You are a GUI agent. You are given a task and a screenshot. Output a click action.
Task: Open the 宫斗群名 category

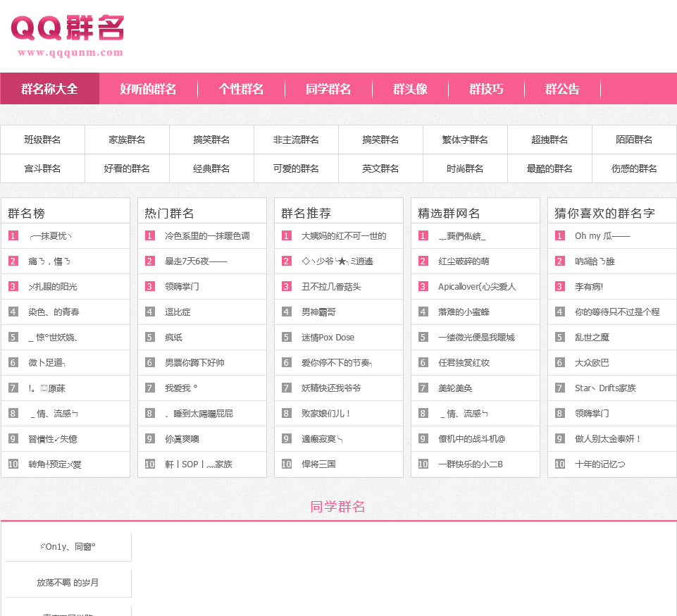pyautogui.click(x=42, y=168)
